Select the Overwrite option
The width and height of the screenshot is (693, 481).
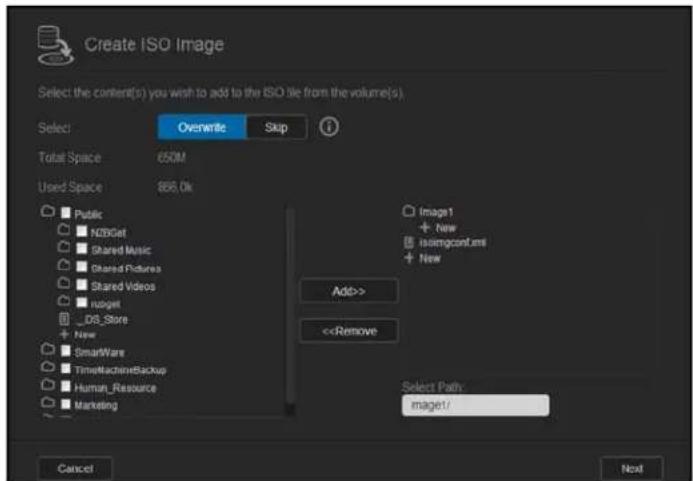click(202, 127)
